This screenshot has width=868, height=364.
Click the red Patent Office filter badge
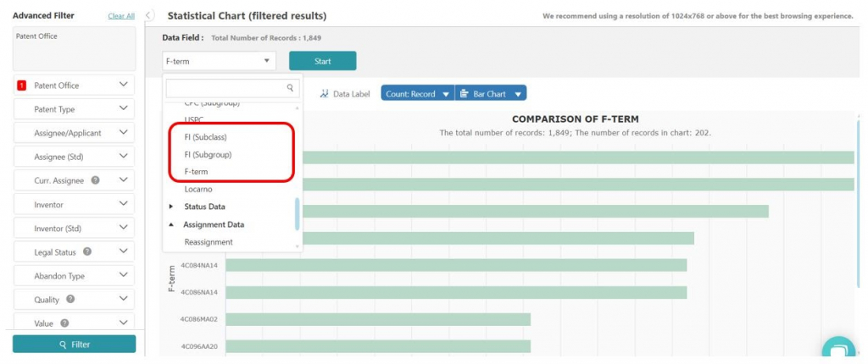21,85
